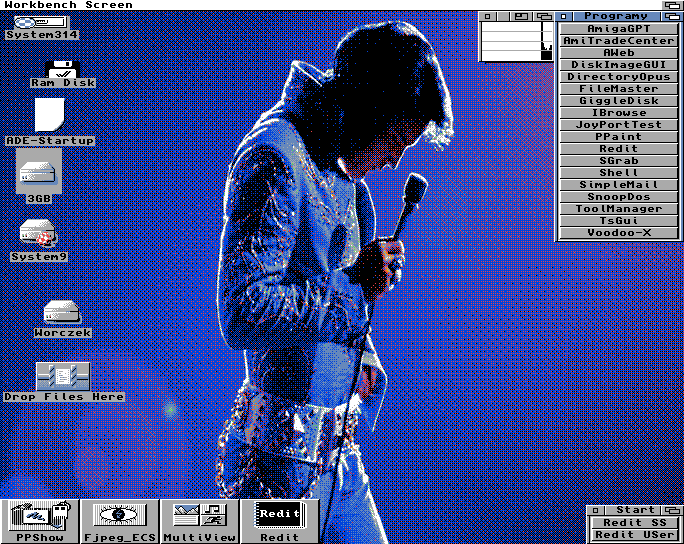
Task: Click the Redit USer button
Action: [634, 535]
